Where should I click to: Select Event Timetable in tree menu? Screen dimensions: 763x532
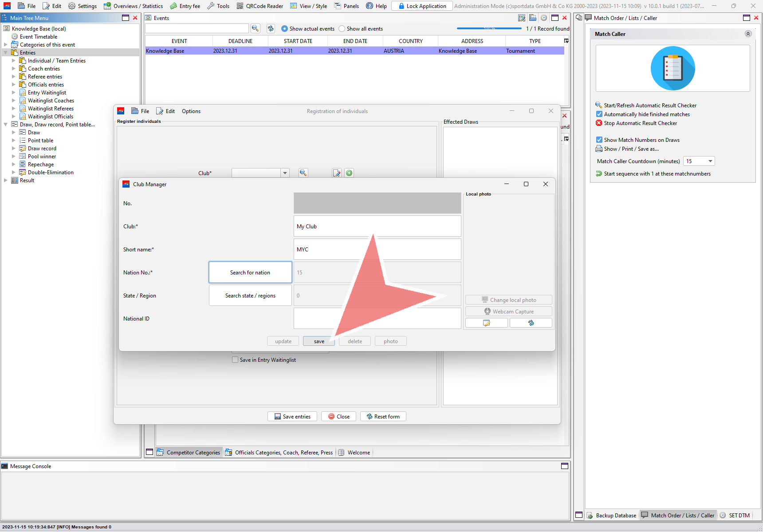pos(39,36)
